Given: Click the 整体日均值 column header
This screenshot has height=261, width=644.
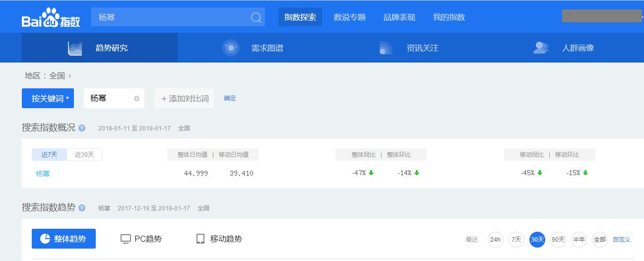Looking at the screenshot, I should point(193,155).
